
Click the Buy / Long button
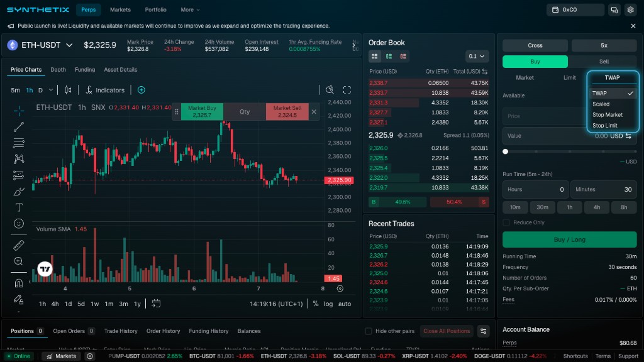(x=569, y=239)
